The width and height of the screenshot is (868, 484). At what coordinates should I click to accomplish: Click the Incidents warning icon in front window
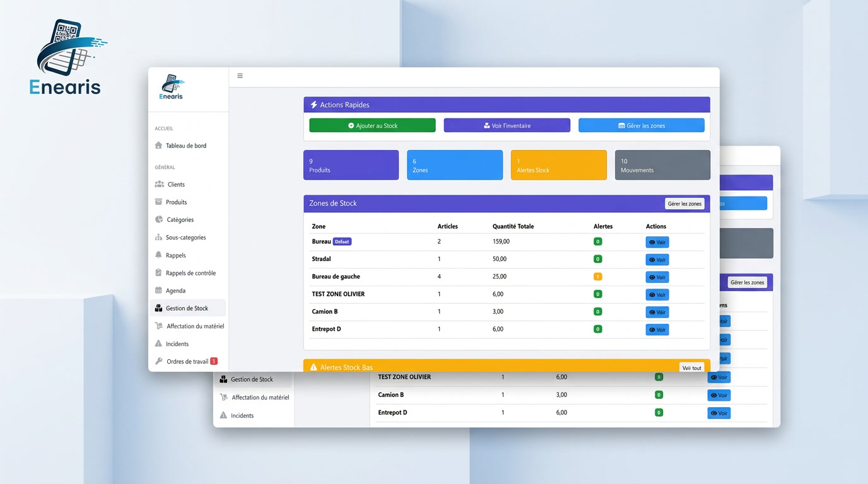tap(159, 343)
